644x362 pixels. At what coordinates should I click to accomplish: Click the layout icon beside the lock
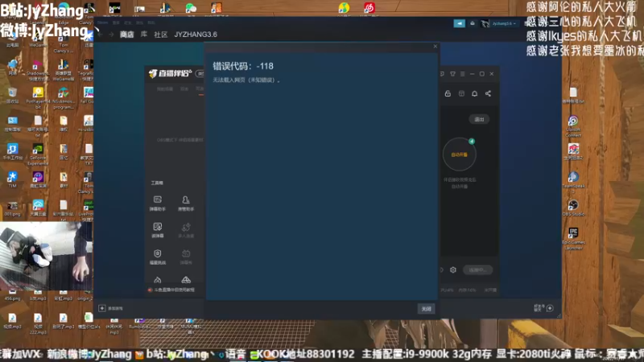[x=461, y=93]
